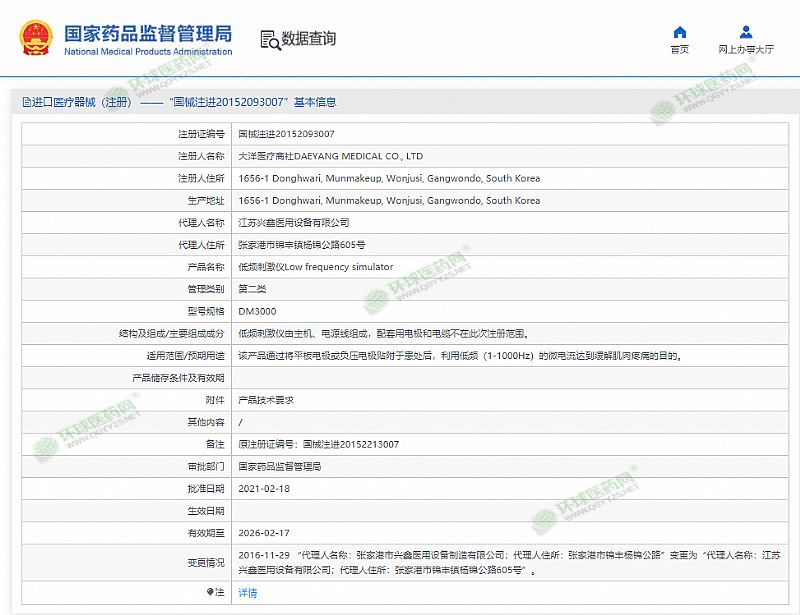The image size is (800, 615).
Task: Click agent name 江苏兴鑫医用设备有限公司
Action: (294, 222)
